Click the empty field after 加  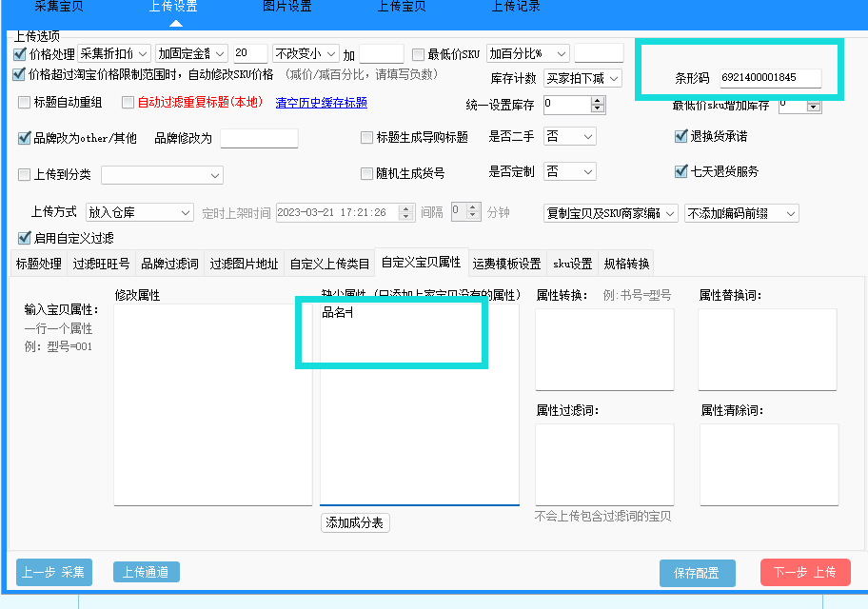click(x=382, y=53)
